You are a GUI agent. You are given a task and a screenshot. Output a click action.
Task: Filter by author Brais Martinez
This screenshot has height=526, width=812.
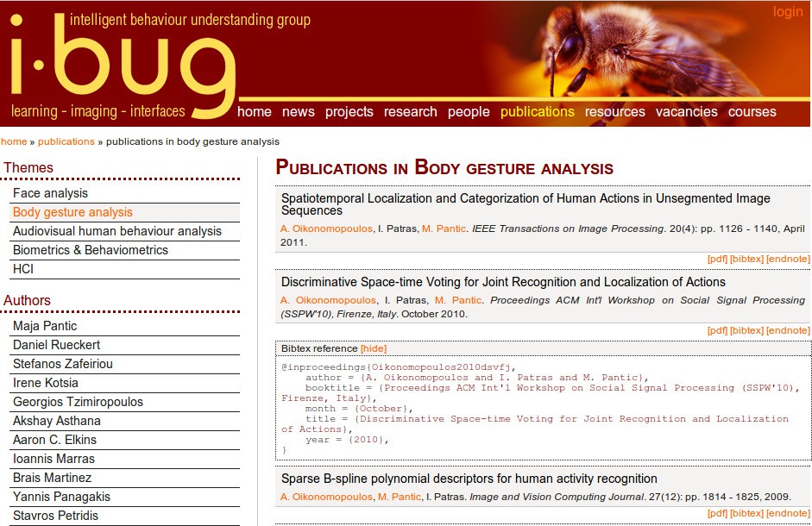pos(124,478)
